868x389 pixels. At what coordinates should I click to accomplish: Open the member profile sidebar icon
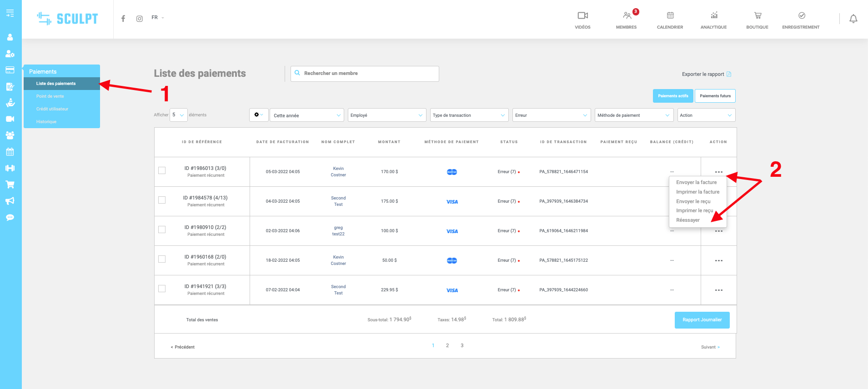click(10, 37)
